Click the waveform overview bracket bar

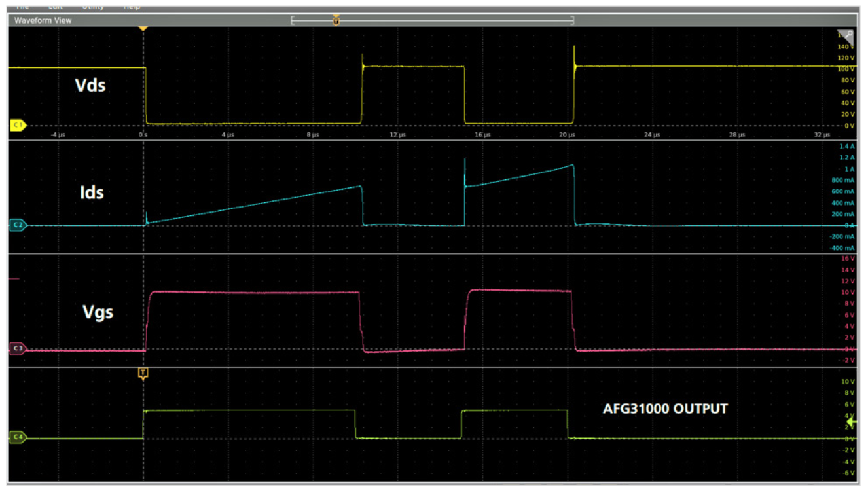click(433, 20)
